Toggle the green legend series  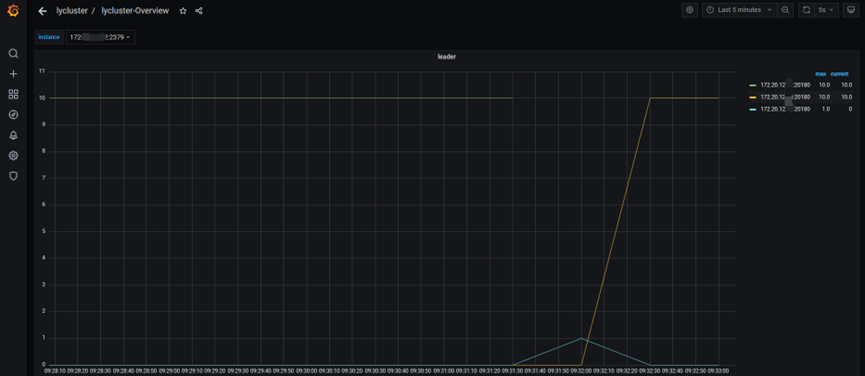click(779, 85)
